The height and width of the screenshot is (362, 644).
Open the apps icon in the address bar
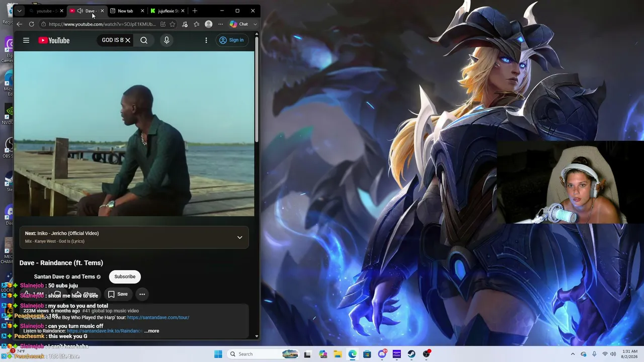tap(163, 24)
